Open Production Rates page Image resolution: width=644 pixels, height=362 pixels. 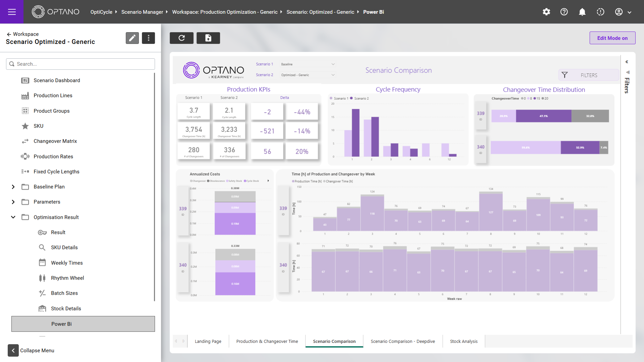point(53,157)
